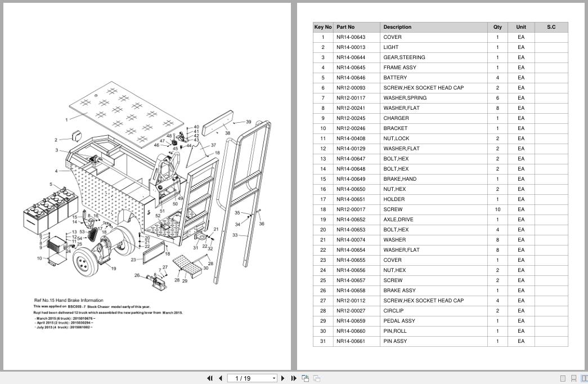The width and height of the screenshot is (588, 384).
Task: Click the Unit column header
Action: pos(521,27)
